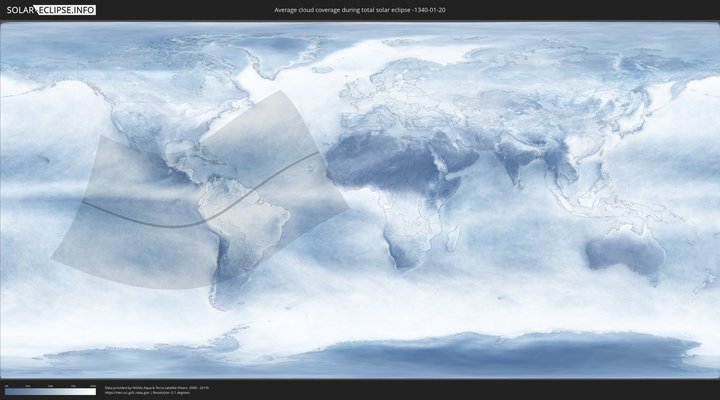Click the NASA Aqua & Terra data credit
This screenshot has height=400, width=720.
point(156,387)
